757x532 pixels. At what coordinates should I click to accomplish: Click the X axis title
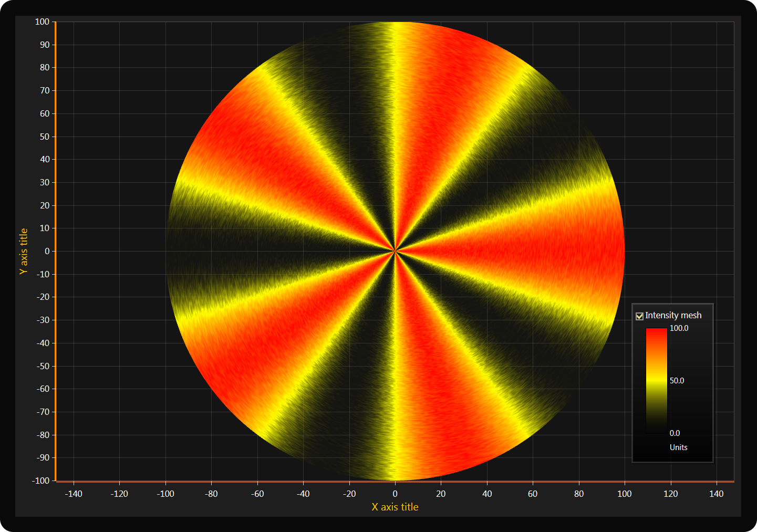[395, 507]
